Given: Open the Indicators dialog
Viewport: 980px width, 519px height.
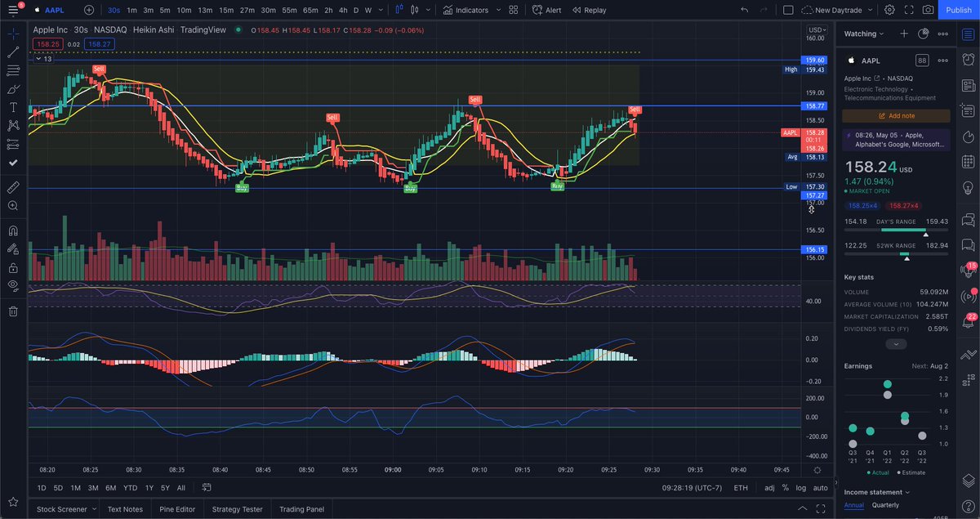Looking at the screenshot, I should click(x=465, y=10).
